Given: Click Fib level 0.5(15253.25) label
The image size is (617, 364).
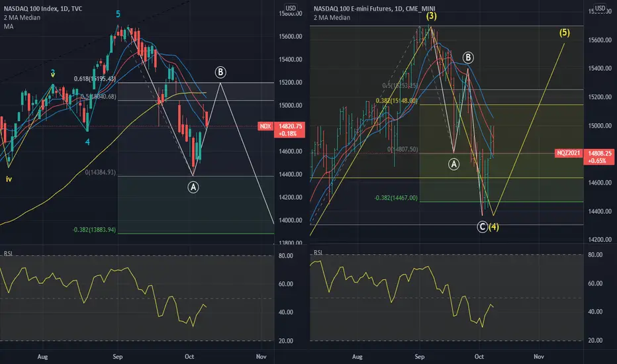Looking at the screenshot, I should tap(400, 85).
